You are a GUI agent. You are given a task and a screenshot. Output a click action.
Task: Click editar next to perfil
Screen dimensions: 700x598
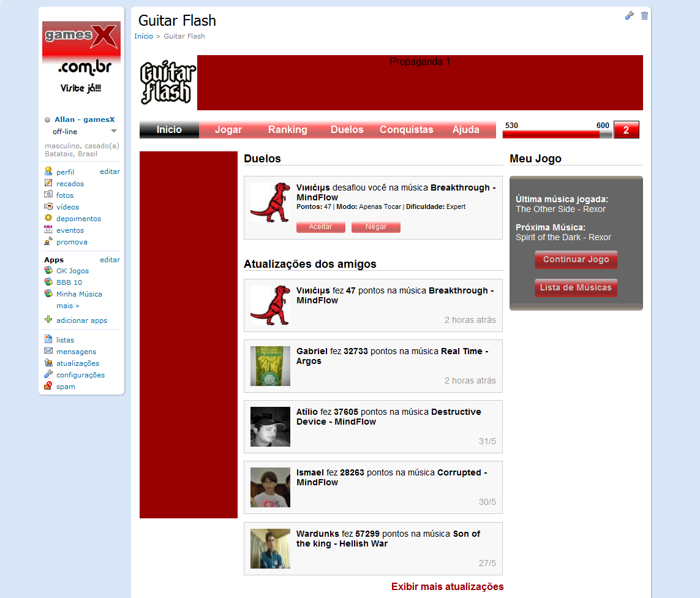coord(110,172)
